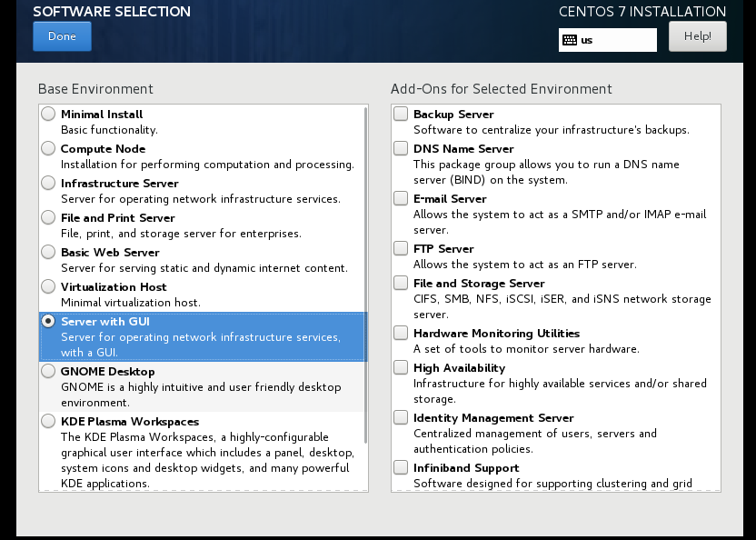Enable the FTP Server add-on
This screenshot has height=540, width=756.
pos(401,248)
